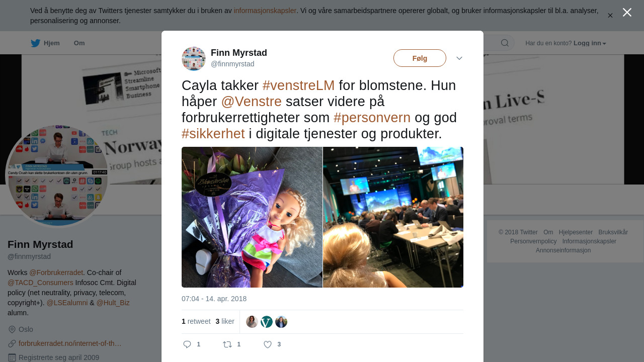Screen dimensions: 644x362
Task: Close the tweet overlay with large X
Action: [627, 12]
